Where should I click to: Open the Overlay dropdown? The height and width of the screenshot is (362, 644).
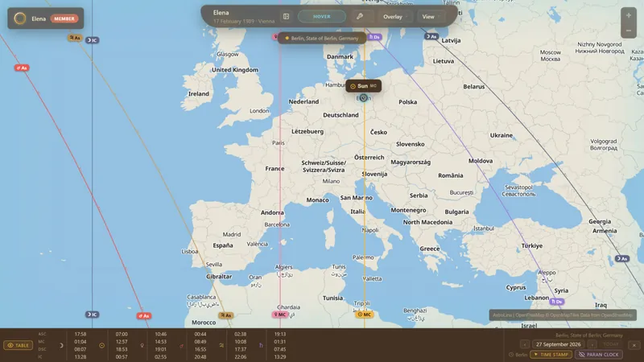(394, 17)
